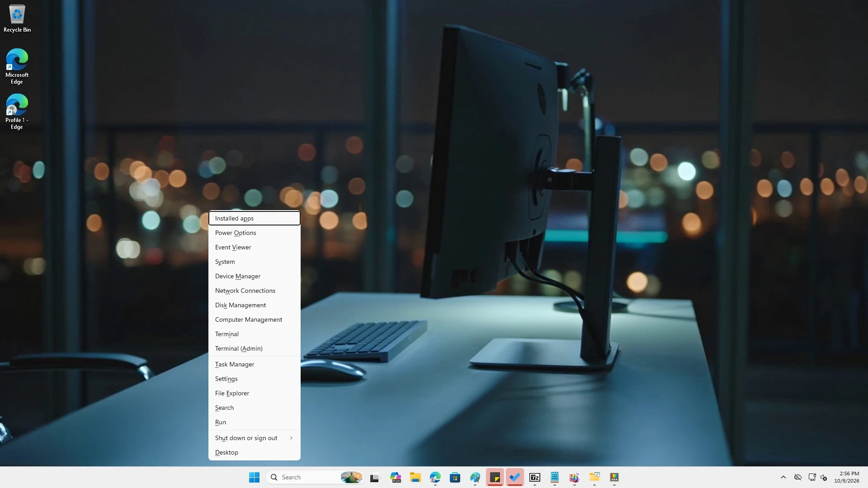The height and width of the screenshot is (488, 868).
Task: Choose File Explorer in the context menu
Action: pos(255,393)
